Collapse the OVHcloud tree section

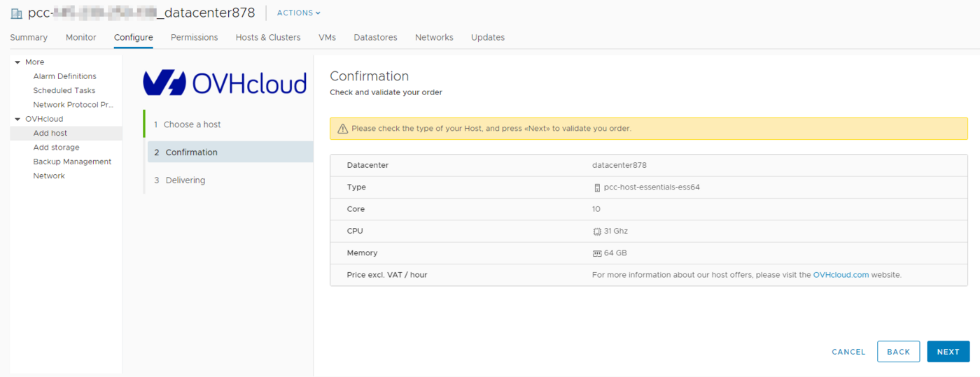(x=17, y=119)
